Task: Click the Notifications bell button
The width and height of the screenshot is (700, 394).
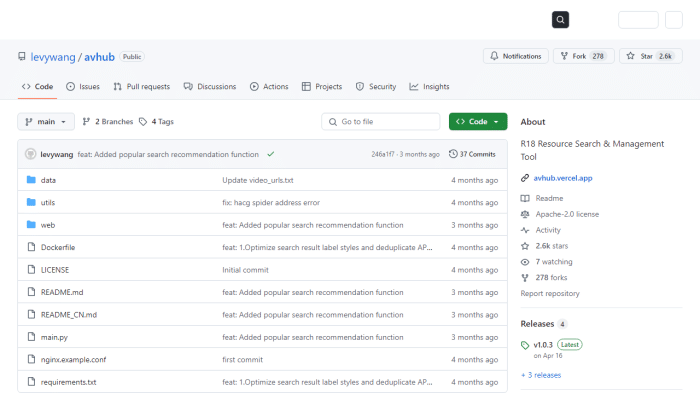Action: coord(516,56)
